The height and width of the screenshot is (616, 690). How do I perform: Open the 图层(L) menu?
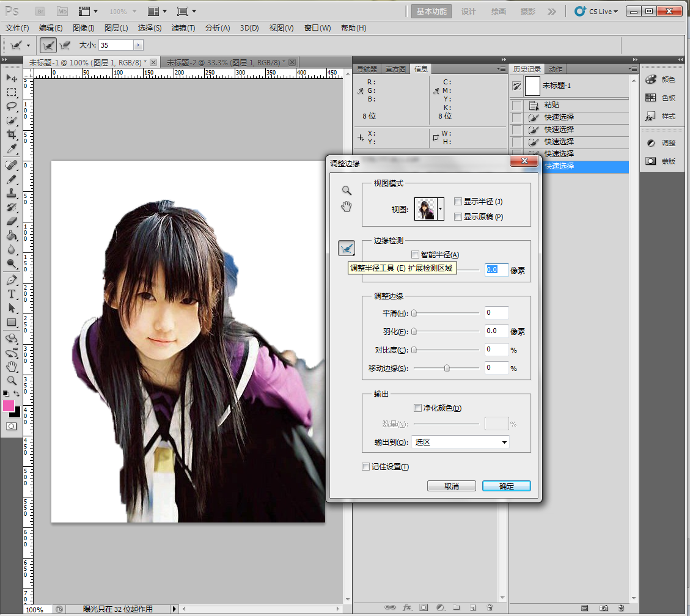coord(116,28)
